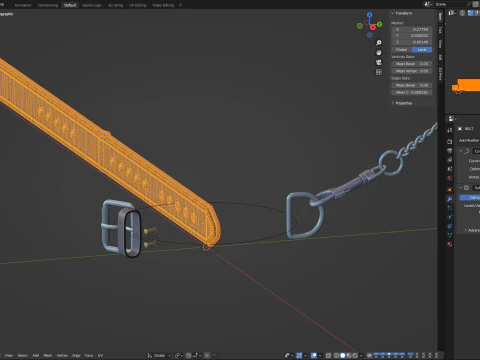This screenshot has height=360, width=480.
Task: Switch to Compositing workspace tab
Action: click(x=48, y=5)
